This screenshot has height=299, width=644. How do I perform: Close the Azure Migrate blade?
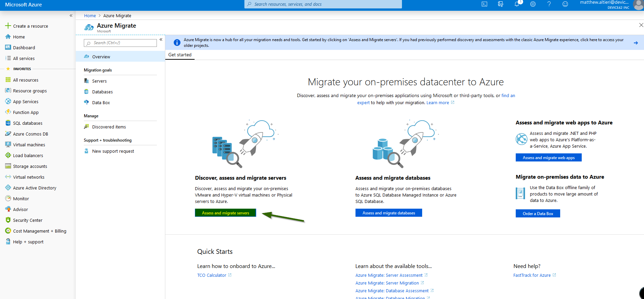coord(641,25)
